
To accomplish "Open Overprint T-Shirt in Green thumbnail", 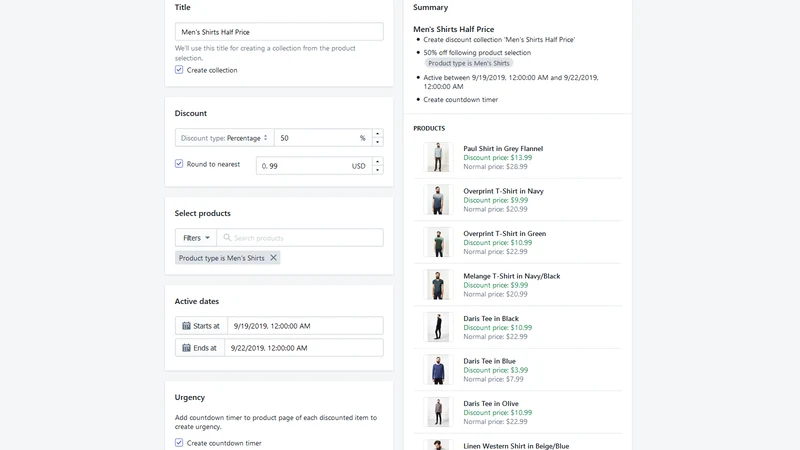I will pyautogui.click(x=438, y=242).
